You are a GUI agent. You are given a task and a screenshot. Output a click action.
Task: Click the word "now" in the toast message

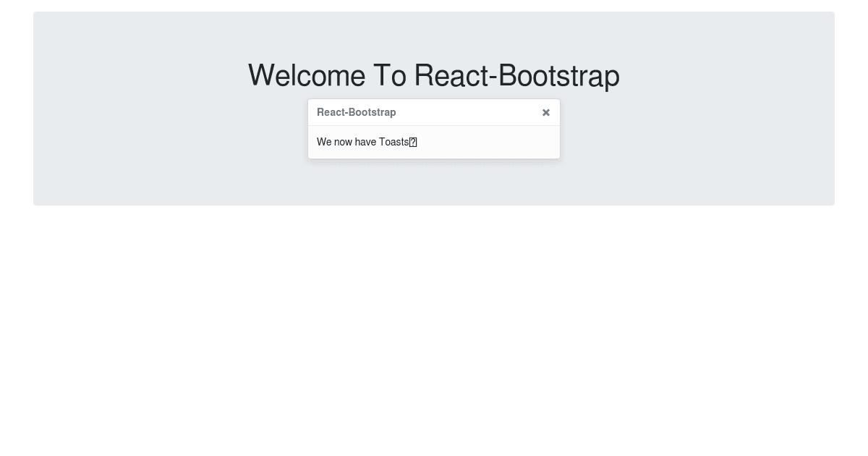click(343, 142)
